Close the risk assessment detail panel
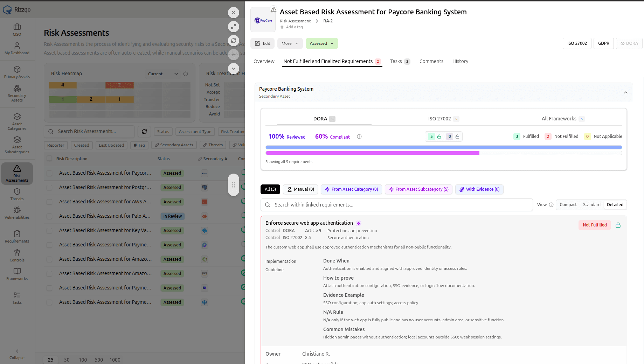This screenshot has width=644, height=364. tap(234, 13)
